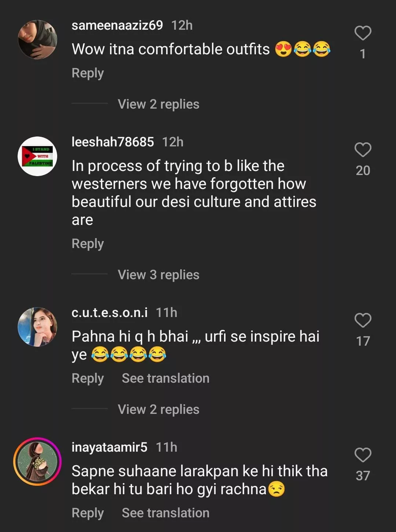The image size is (396, 532).
Task: Visit leeshah78685's profile via username
Action: [x=113, y=142]
